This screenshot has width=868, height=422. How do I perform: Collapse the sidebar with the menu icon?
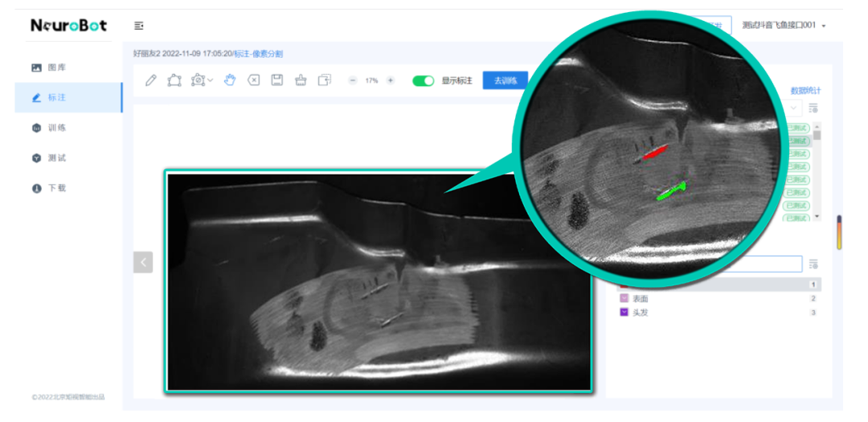click(139, 26)
